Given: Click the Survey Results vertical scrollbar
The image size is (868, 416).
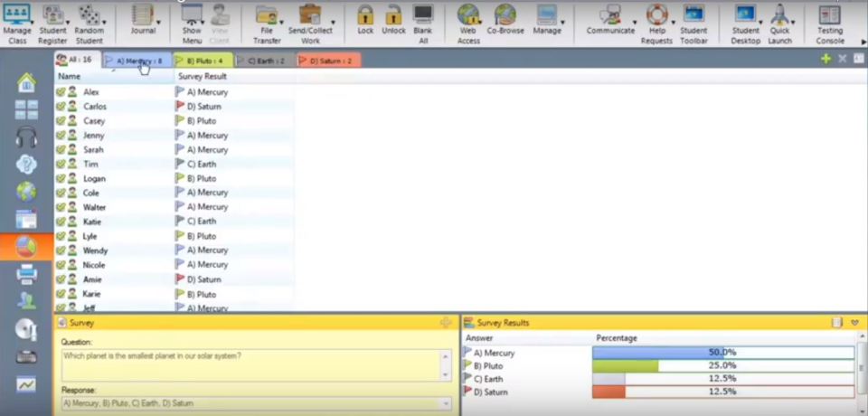Looking at the screenshot, I should click(862, 373).
